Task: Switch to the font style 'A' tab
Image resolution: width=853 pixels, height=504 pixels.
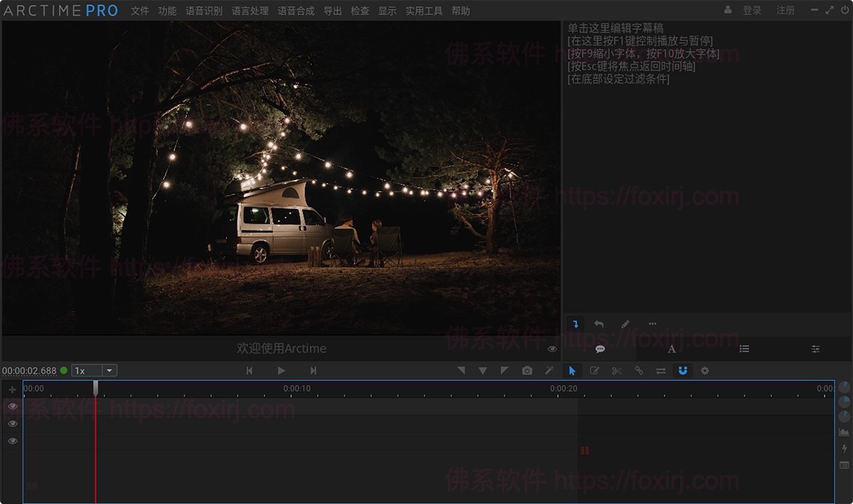Action: click(x=672, y=349)
